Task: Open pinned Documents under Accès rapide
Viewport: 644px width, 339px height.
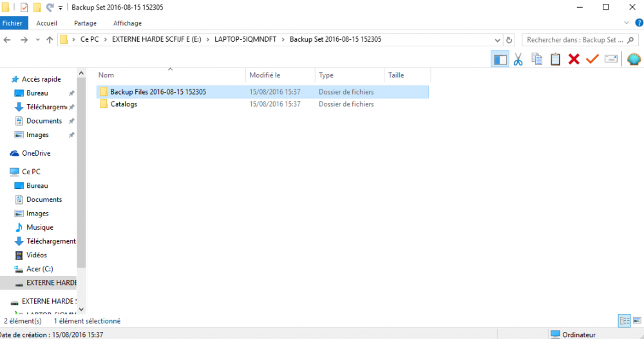Action: pos(44,121)
